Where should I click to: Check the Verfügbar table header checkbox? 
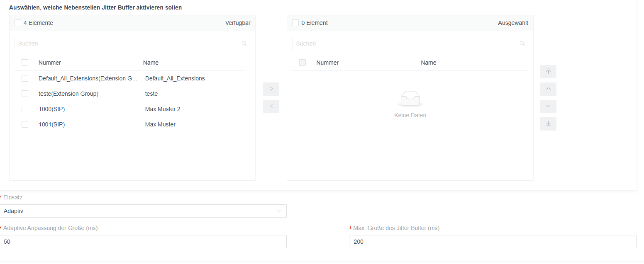25,63
